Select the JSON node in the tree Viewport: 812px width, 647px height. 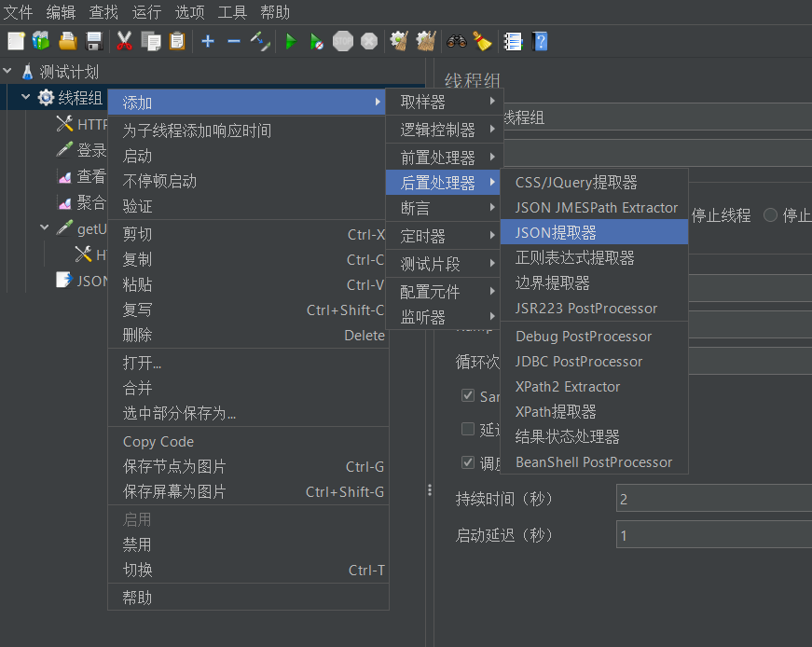pos(82,281)
